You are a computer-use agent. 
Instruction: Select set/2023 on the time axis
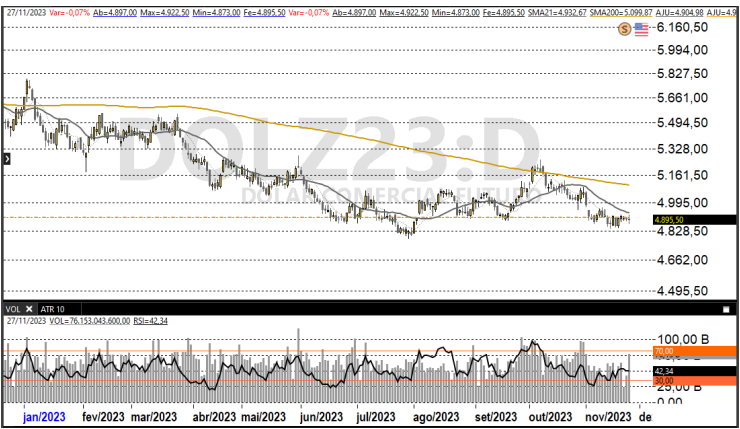coord(496,417)
